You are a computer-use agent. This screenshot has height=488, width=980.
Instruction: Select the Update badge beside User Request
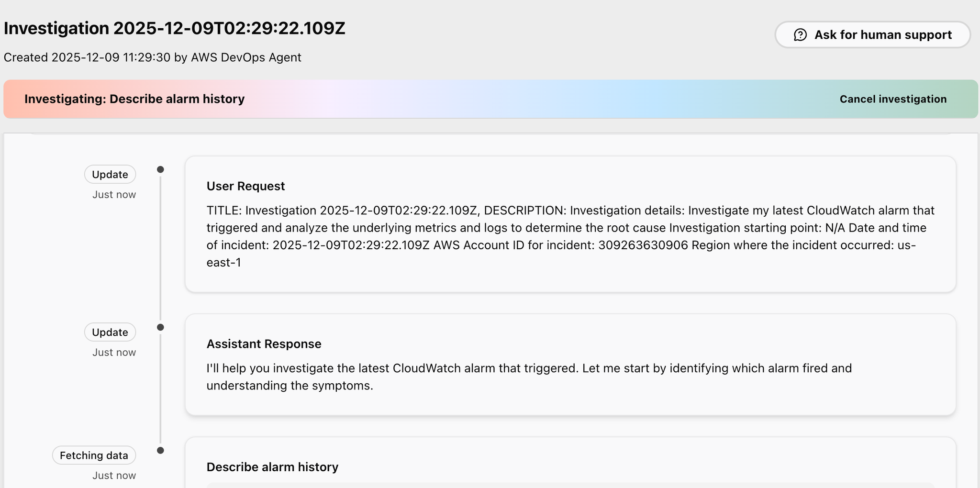coord(110,175)
